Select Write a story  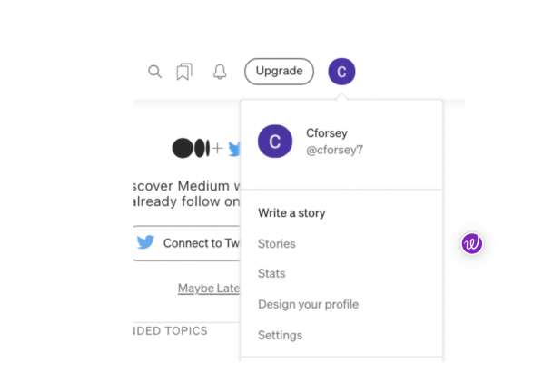(291, 213)
